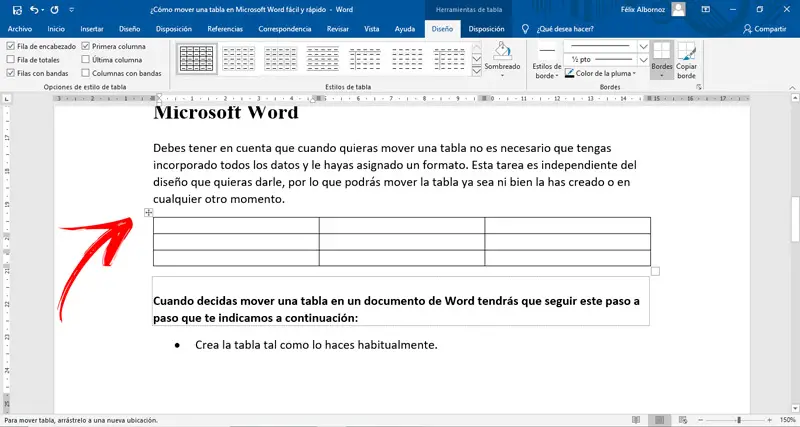Screen dimensions: 800x427
Task: Select the first table style thumbnail
Action: point(196,58)
